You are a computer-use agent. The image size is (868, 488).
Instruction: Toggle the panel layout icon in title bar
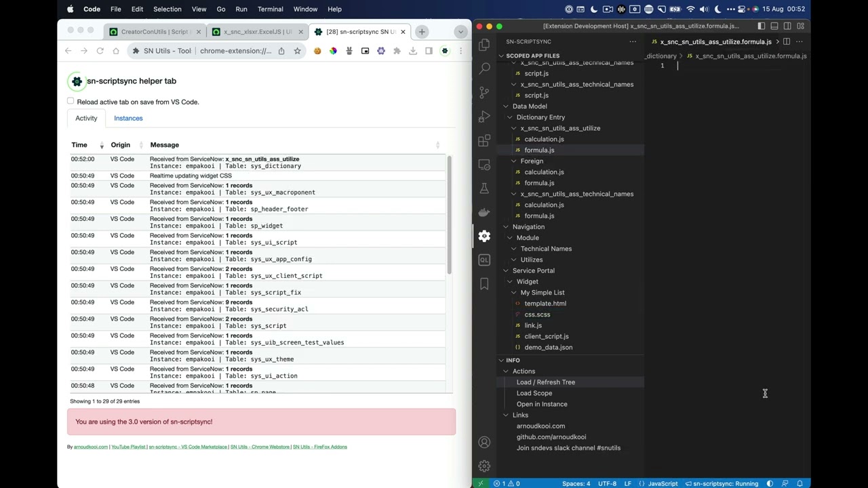(x=774, y=26)
